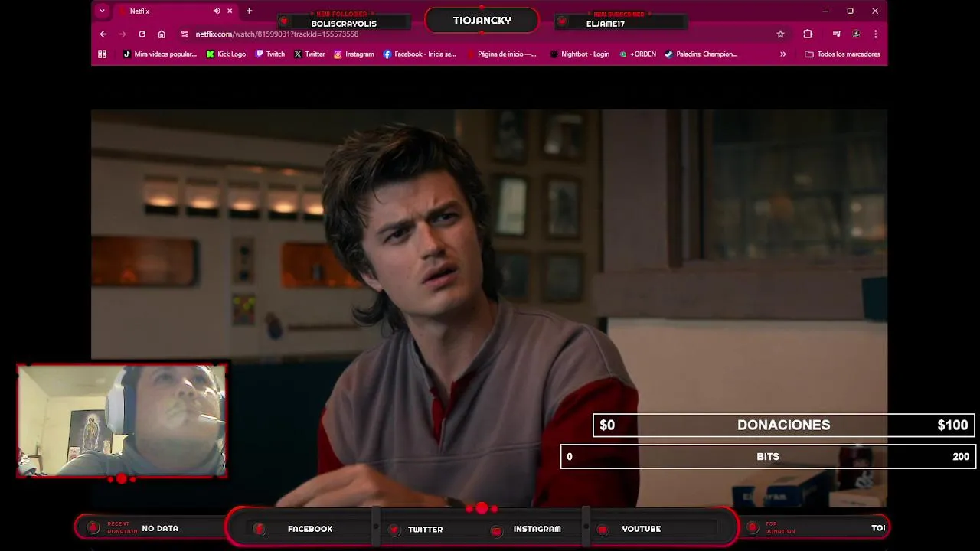Open the Chrome three-dot menu
This screenshot has width=980, height=551.
point(875,34)
